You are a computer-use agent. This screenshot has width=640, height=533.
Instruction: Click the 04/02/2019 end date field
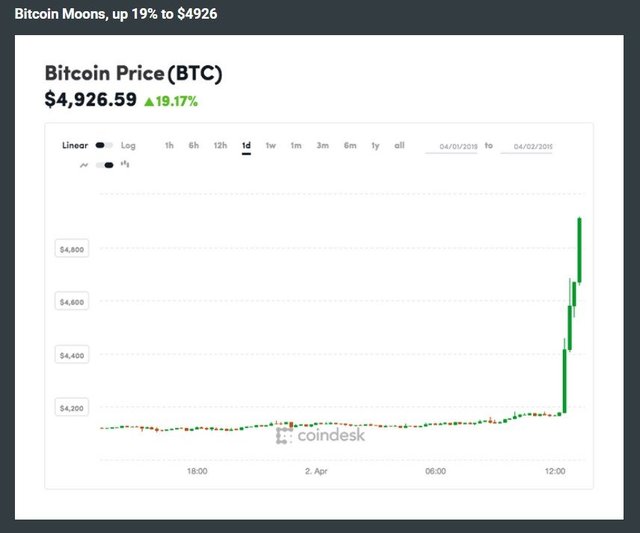(527, 147)
